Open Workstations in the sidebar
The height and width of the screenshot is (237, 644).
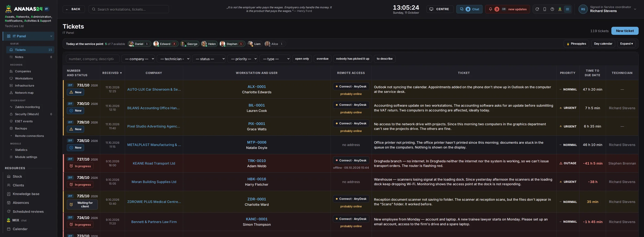click(x=30, y=78)
